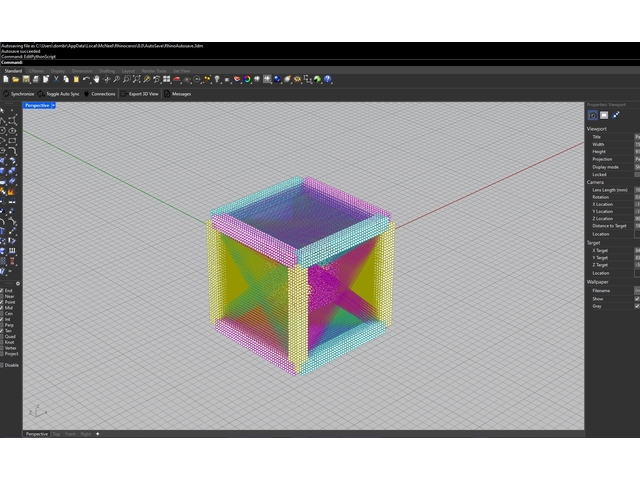The image size is (640, 480).
Task: Open Messages
Action: pyautogui.click(x=178, y=94)
